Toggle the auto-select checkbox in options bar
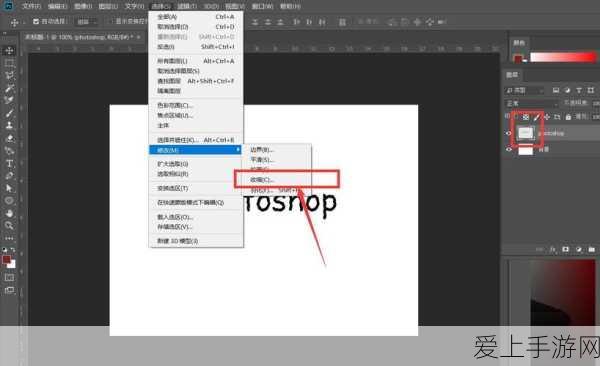The image size is (600, 366). tap(36, 21)
